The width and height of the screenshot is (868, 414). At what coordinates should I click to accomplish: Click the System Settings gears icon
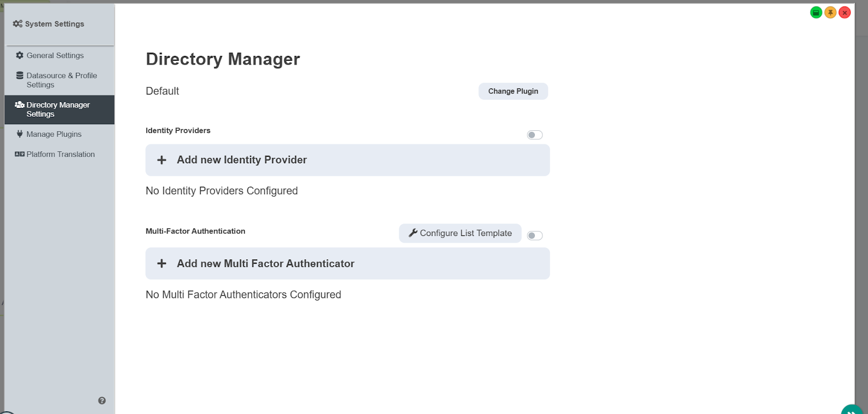point(18,24)
